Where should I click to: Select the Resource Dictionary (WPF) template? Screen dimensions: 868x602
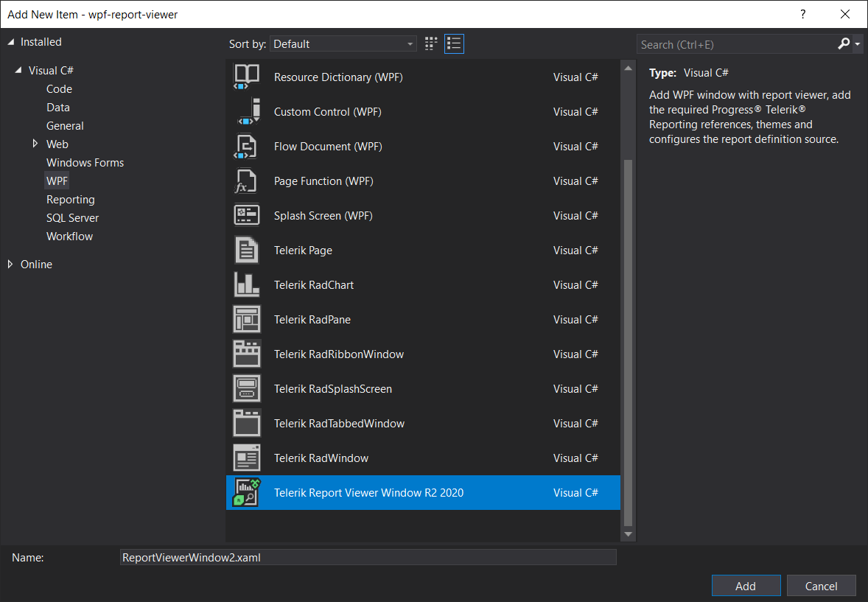point(424,77)
